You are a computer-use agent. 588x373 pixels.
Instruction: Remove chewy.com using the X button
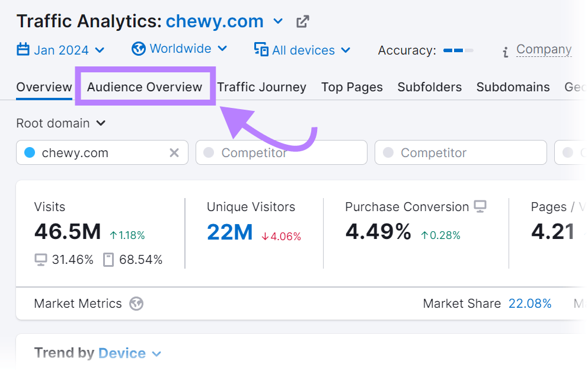tap(174, 152)
